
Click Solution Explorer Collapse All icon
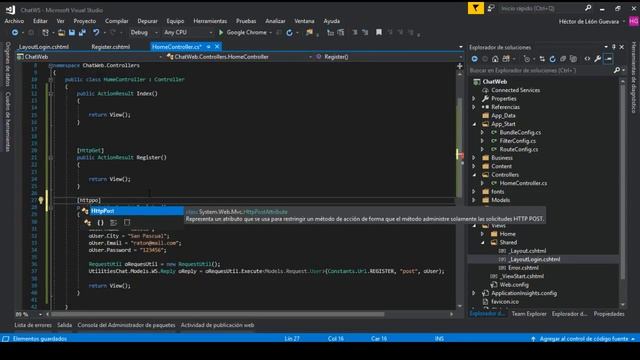pyautogui.click(x=563, y=59)
